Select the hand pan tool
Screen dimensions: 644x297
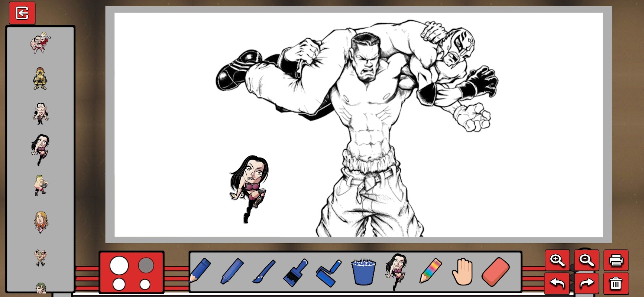point(462,272)
